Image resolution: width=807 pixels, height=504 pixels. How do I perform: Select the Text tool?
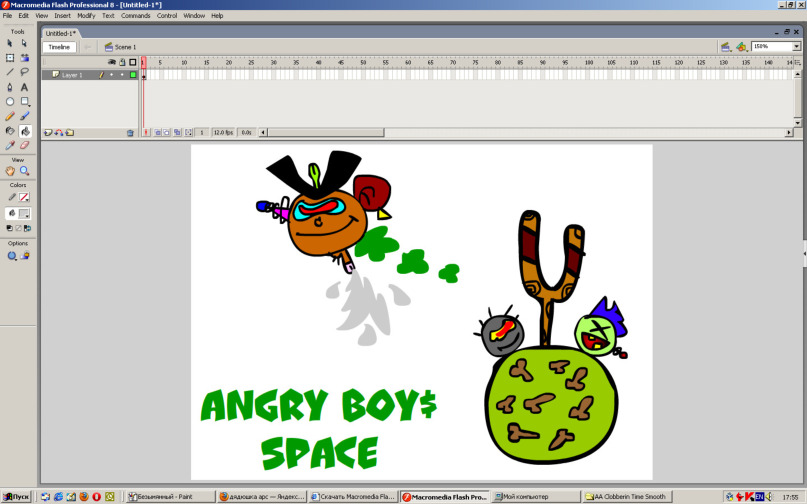coord(25,87)
